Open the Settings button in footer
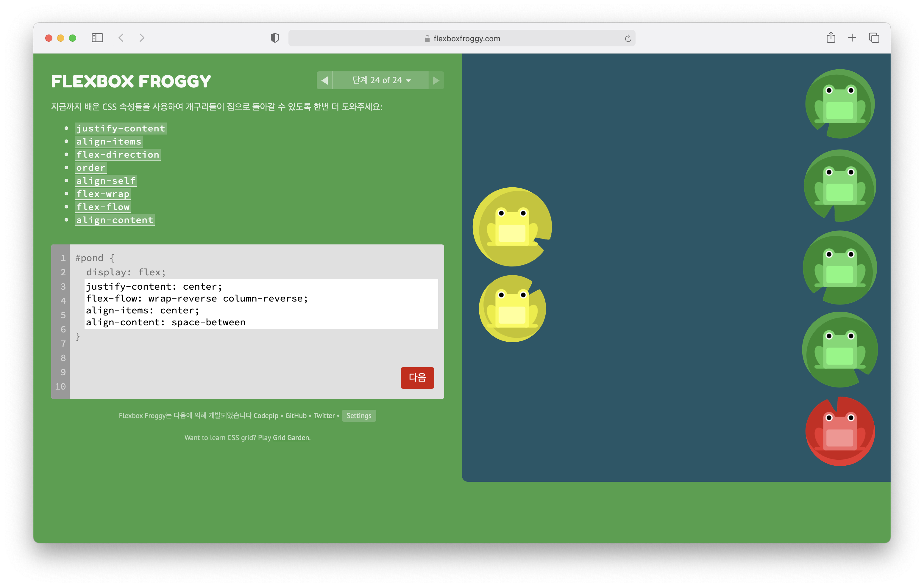924x587 pixels. [x=358, y=416]
